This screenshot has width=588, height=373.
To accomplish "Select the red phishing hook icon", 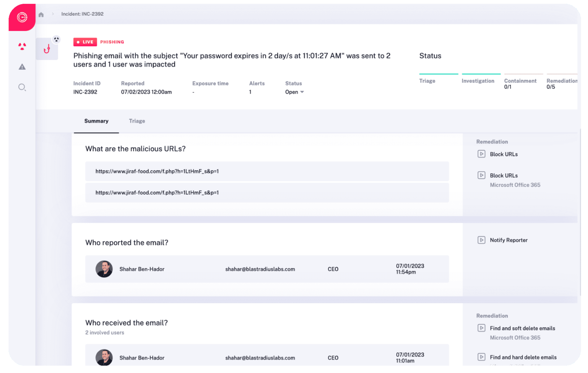I will click(x=48, y=49).
